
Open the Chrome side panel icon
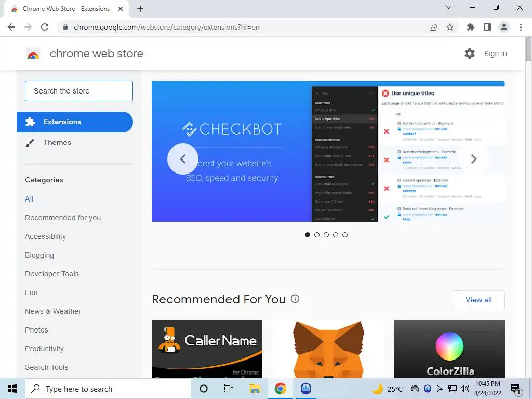point(487,27)
